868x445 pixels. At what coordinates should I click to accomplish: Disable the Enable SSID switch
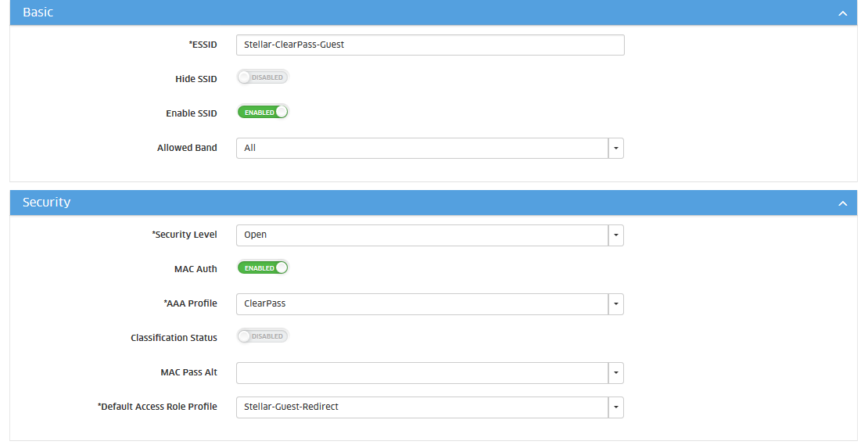263,112
